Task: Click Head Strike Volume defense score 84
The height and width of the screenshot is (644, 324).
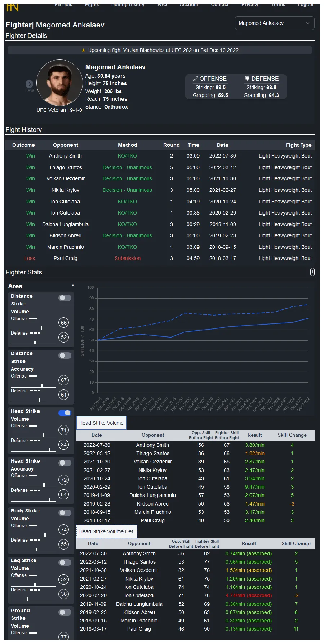Action: tap(64, 445)
